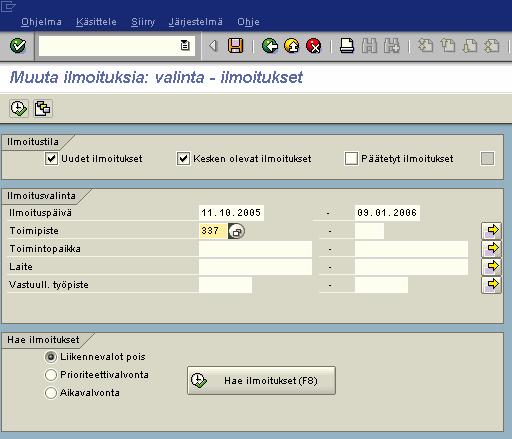Click the Get Variant icon
This screenshot has height=439, width=512.
point(43,109)
